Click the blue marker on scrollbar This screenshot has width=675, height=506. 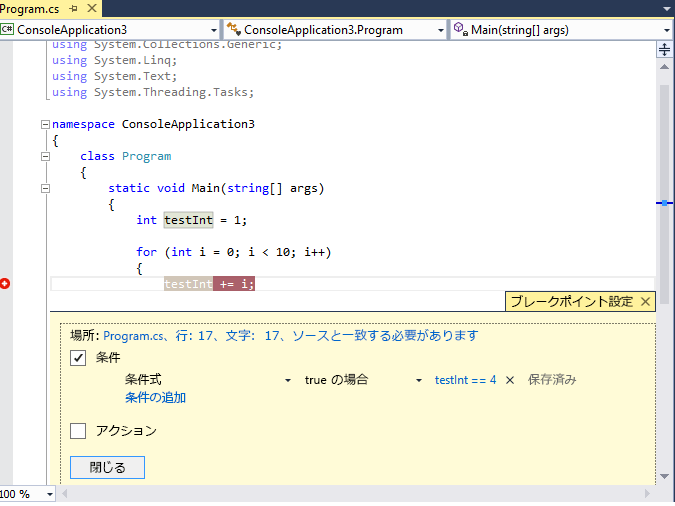664,203
